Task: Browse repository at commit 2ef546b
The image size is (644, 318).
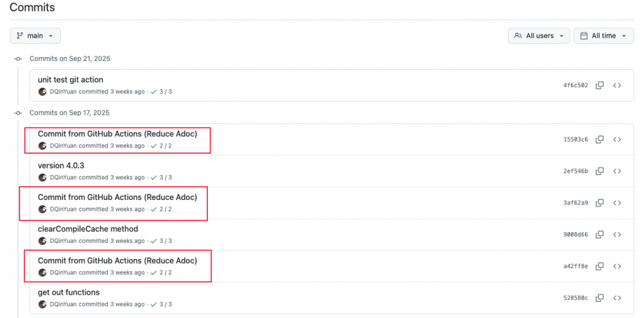Action: 617,171
